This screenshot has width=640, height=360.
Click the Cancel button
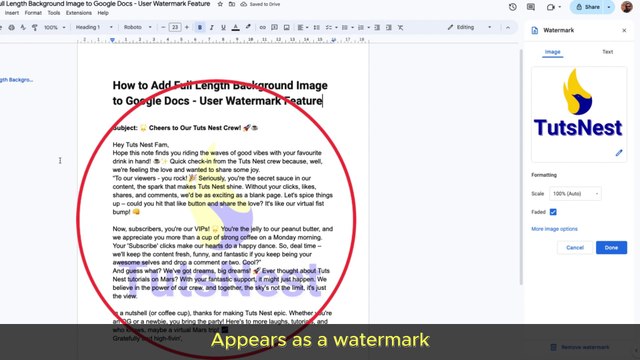click(575, 247)
